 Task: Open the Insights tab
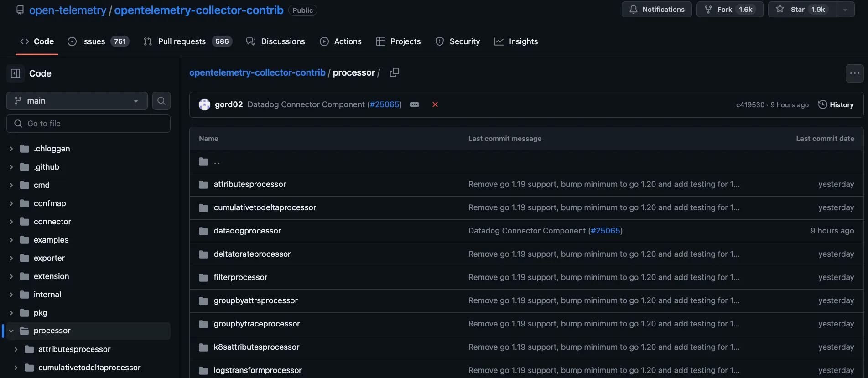click(x=516, y=41)
